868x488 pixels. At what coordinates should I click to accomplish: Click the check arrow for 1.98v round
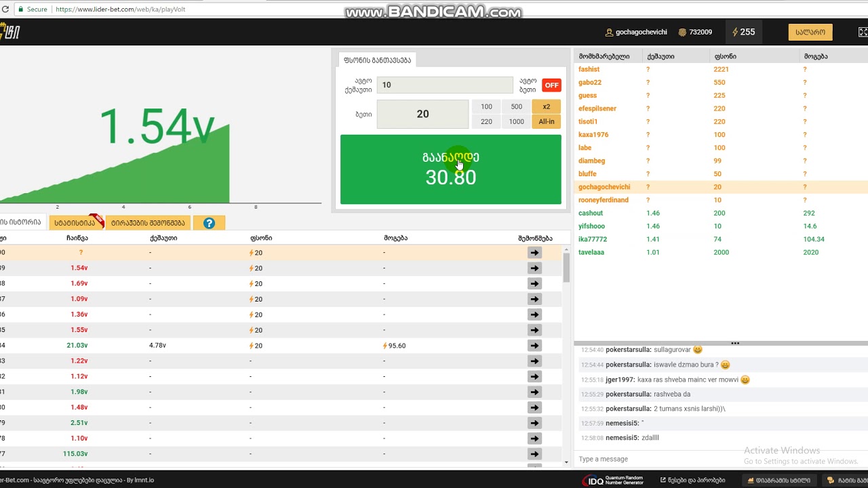[534, 392]
